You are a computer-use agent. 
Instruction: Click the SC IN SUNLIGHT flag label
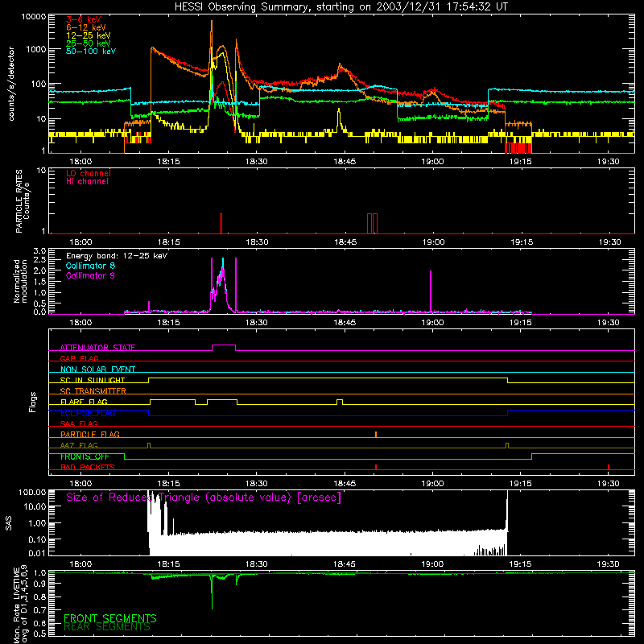(93, 380)
